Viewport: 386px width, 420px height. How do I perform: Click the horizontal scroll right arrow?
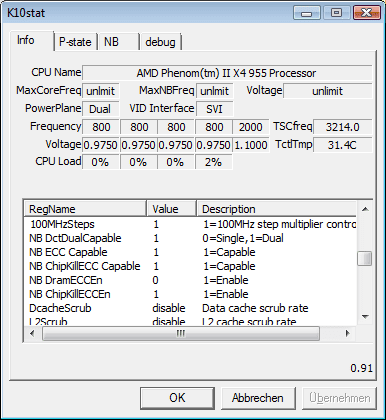pyautogui.click(x=348, y=333)
